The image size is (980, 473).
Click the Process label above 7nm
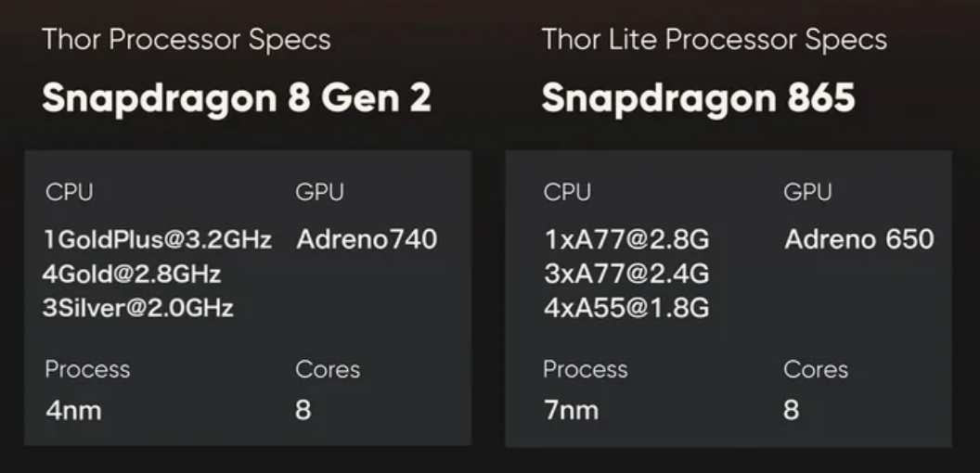tap(585, 369)
